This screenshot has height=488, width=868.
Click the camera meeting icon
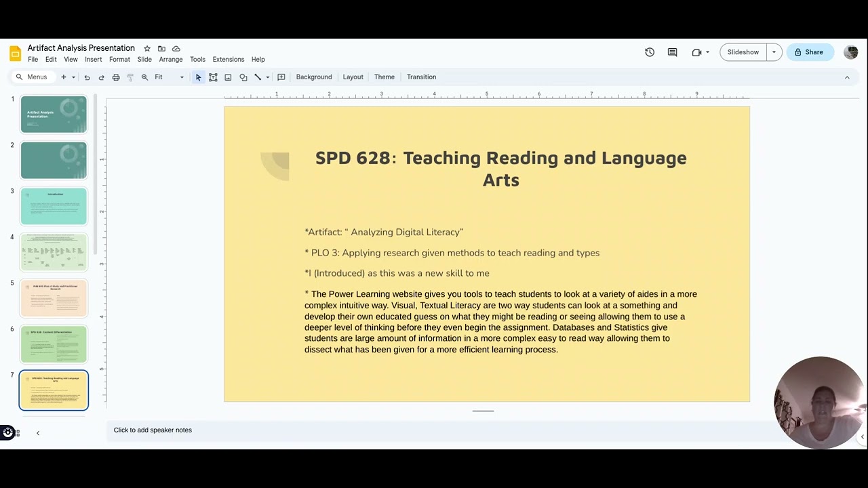(x=696, y=52)
